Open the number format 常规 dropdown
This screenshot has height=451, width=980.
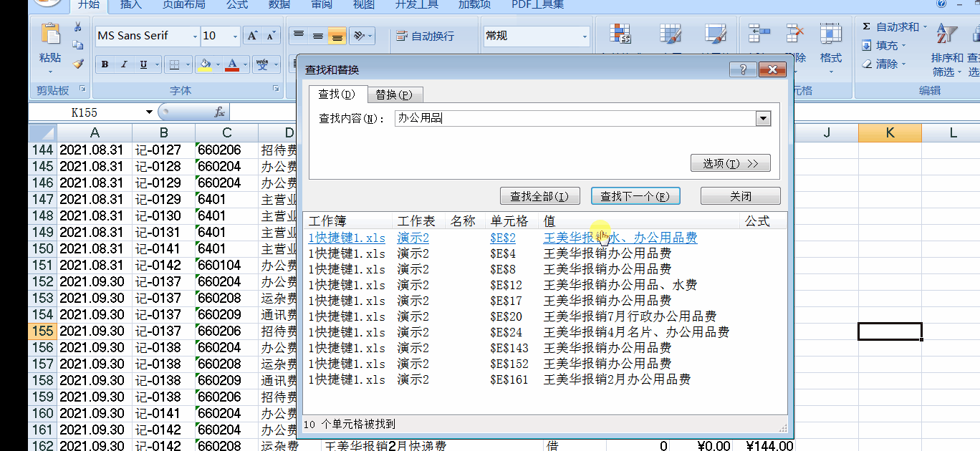click(585, 36)
